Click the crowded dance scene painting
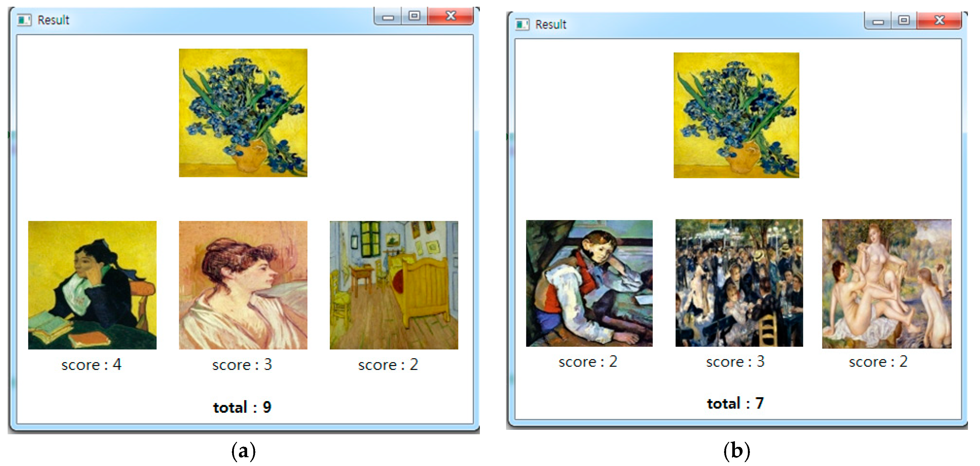 (739, 283)
